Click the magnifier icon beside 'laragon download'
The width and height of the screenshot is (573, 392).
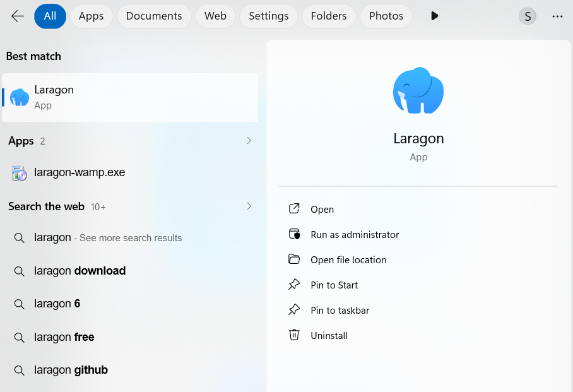point(20,271)
